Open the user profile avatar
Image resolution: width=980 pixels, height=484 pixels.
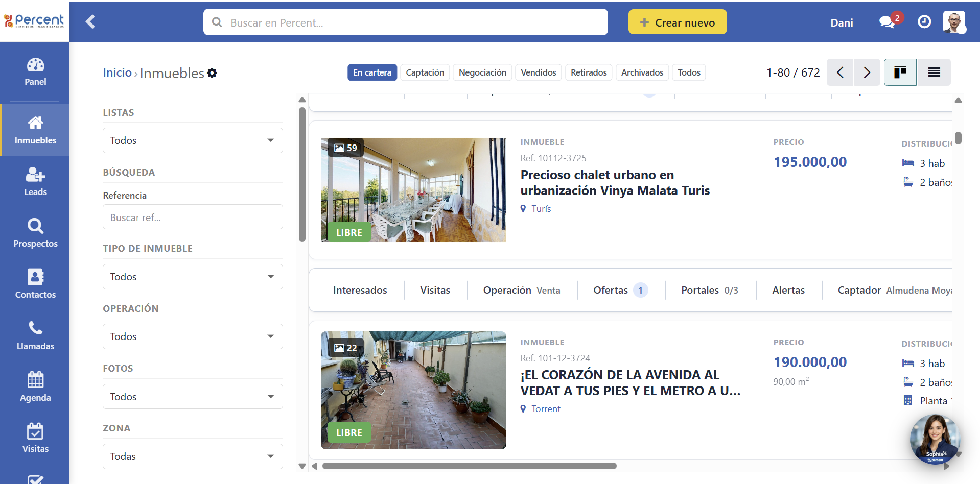pyautogui.click(x=954, y=22)
